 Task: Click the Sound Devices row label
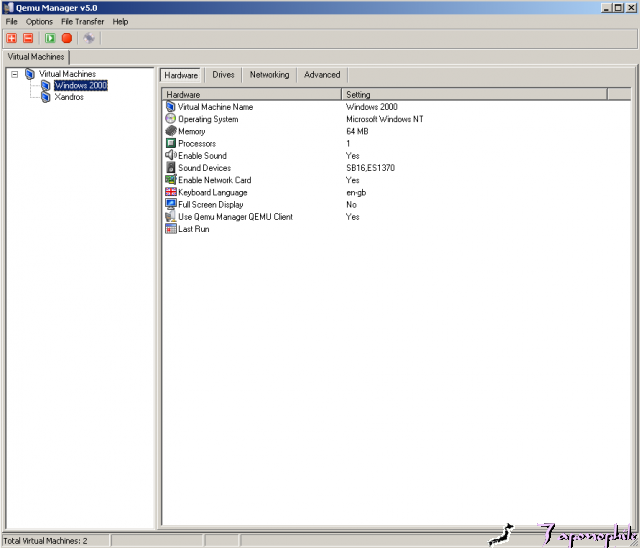(x=204, y=168)
